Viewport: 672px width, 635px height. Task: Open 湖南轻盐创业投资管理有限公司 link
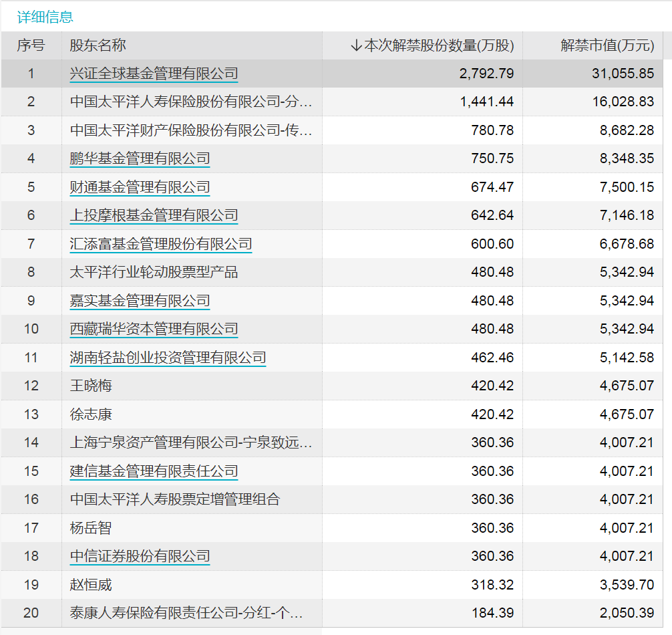(168, 357)
